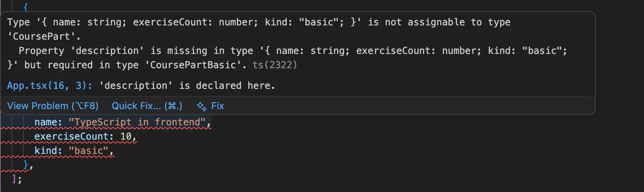Click the name property key in code
This screenshot has height=192, width=644.
(46, 122)
